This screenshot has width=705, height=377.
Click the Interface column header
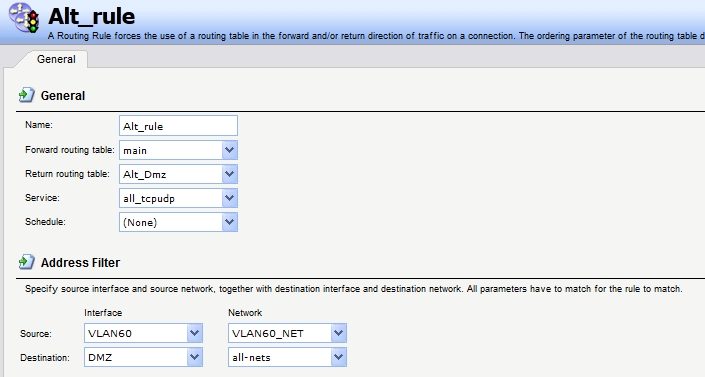[103, 313]
